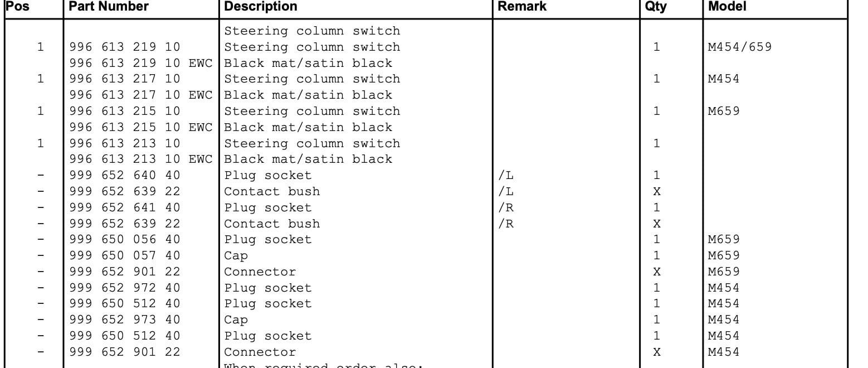
Task: Click part number 999 652 640 40
Action: 125,175
